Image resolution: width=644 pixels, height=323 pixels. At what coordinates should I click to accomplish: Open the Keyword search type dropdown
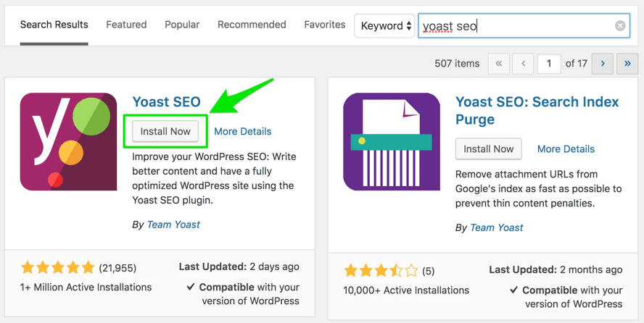point(385,26)
